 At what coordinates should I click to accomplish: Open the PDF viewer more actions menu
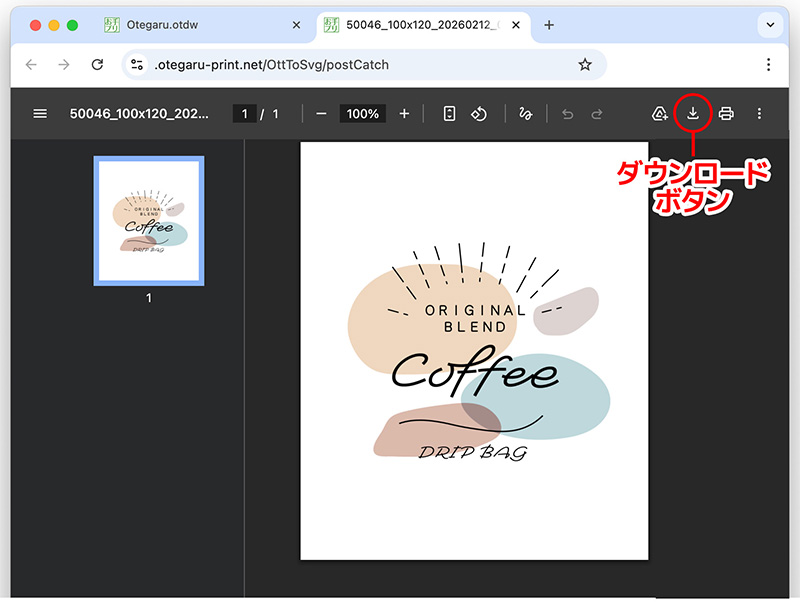click(760, 113)
